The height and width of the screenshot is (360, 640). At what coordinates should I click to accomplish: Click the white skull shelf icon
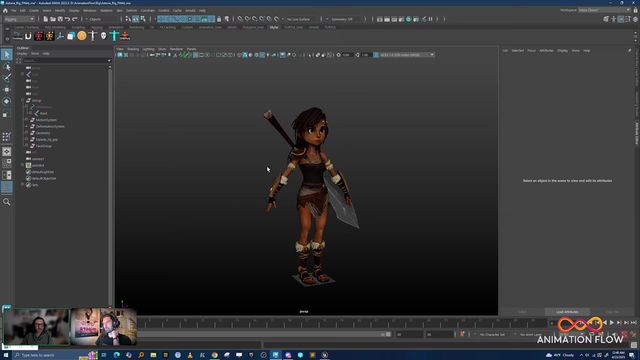coord(103,36)
